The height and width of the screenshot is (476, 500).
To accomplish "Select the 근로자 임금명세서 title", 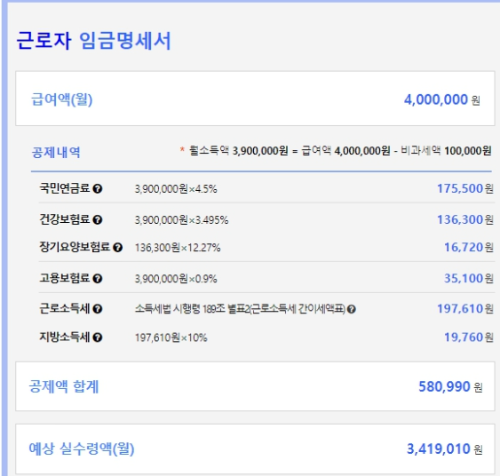I will pyautogui.click(x=94, y=41).
